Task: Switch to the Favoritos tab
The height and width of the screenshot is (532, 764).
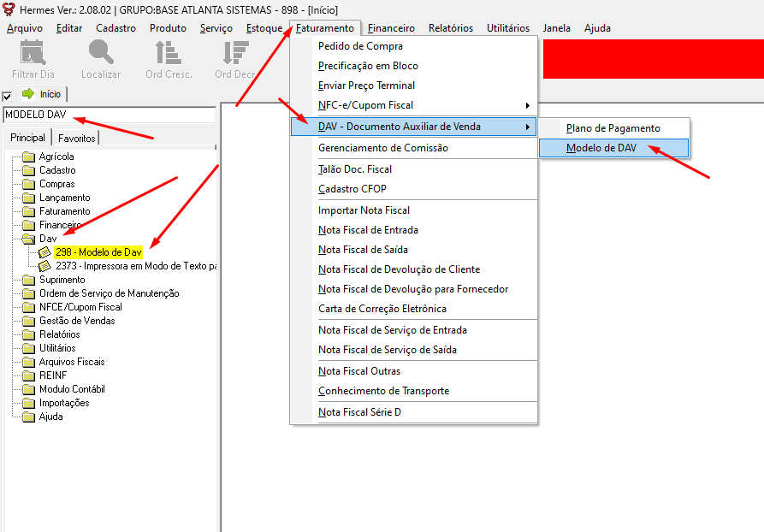Action: coord(76,139)
